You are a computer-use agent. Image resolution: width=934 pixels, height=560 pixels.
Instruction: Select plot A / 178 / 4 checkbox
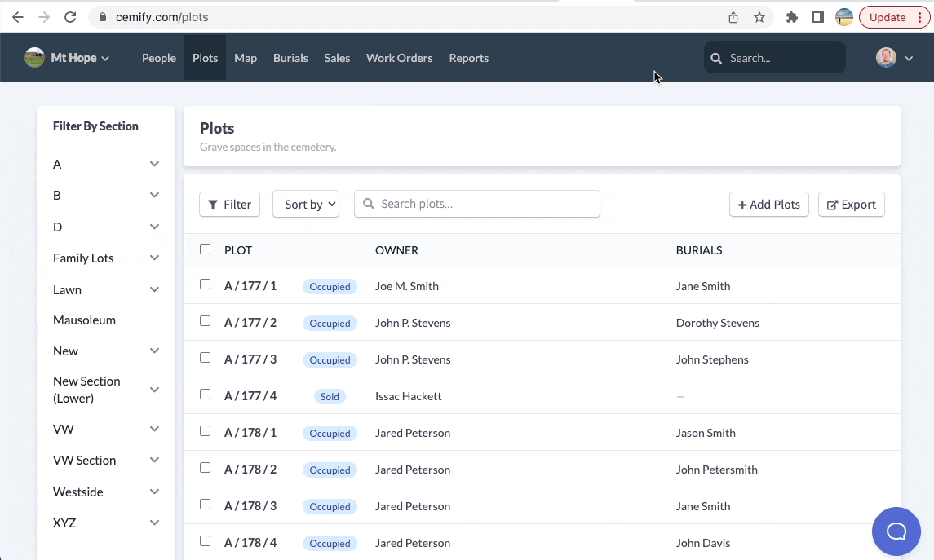tap(205, 541)
